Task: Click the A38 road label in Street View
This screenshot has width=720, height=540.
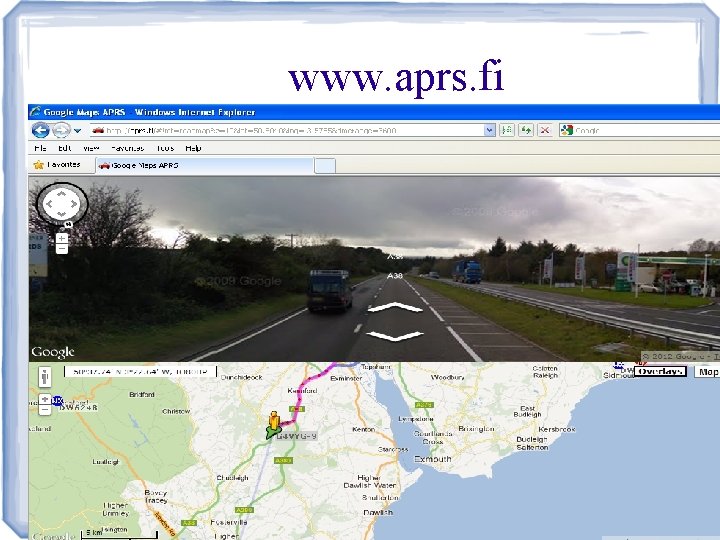Action: [394, 276]
